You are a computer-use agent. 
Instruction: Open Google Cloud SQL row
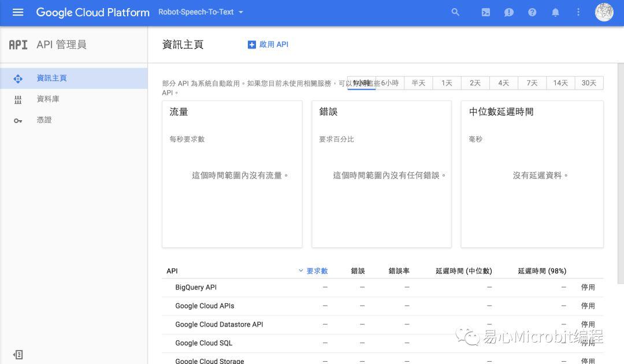[382, 343]
